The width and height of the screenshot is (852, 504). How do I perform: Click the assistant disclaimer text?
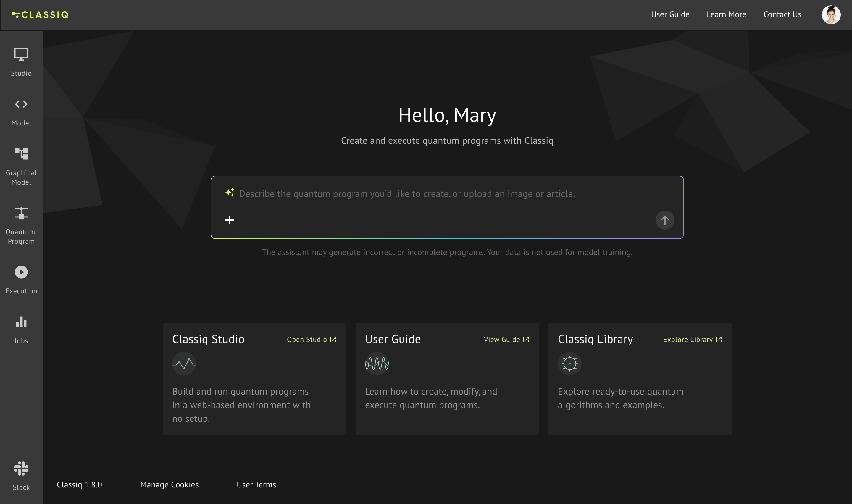pos(447,252)
